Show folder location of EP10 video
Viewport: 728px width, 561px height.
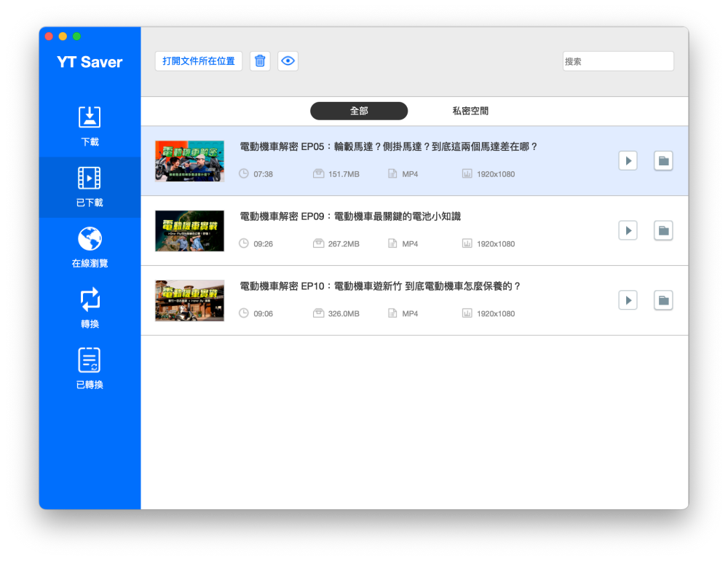662,300
